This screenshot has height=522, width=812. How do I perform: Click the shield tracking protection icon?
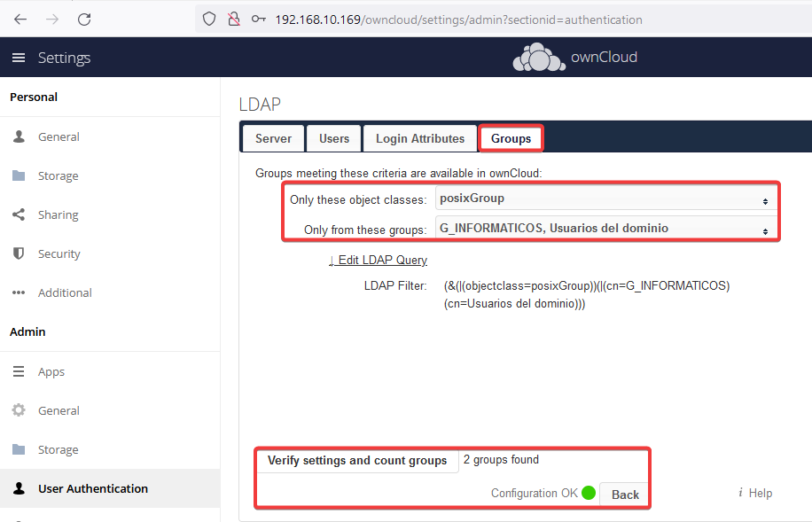(x=210, y=19)
